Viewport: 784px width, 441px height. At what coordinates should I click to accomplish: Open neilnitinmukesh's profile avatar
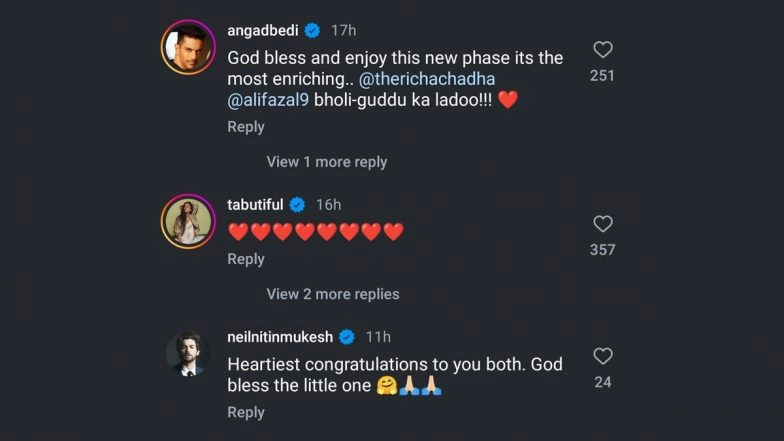[187, 352]
